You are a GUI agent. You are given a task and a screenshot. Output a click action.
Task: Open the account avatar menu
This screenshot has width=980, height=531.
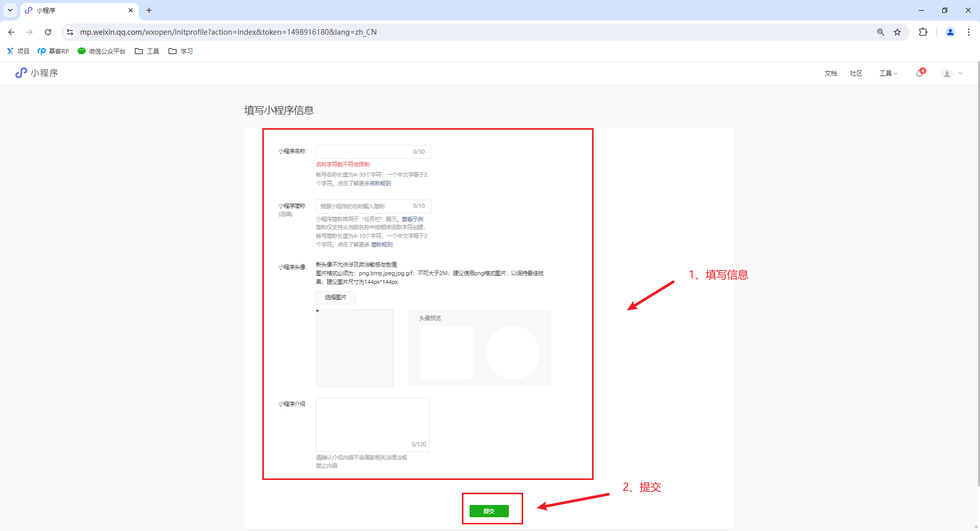947,74
